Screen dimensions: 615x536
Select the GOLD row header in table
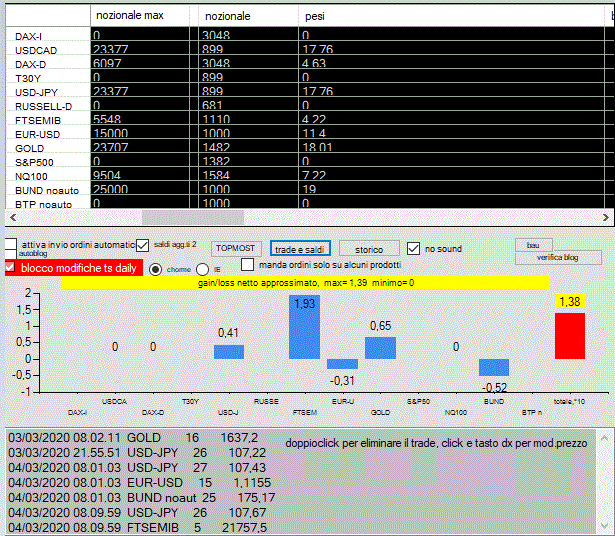48,148
